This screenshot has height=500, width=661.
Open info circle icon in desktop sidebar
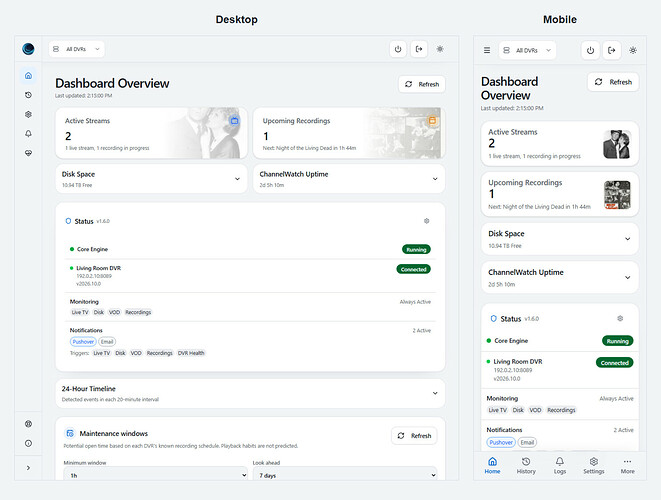(x=28, y=443)
